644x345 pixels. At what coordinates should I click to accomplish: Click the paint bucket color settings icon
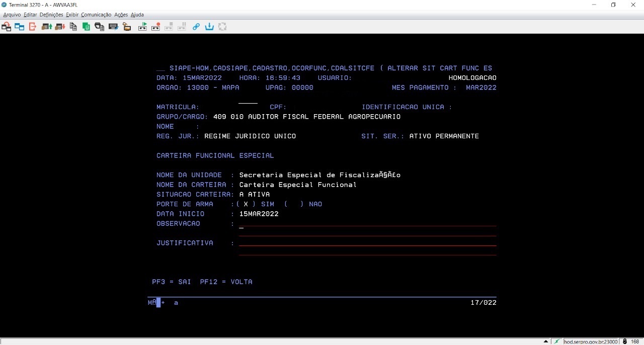click(x=126, y=27)
